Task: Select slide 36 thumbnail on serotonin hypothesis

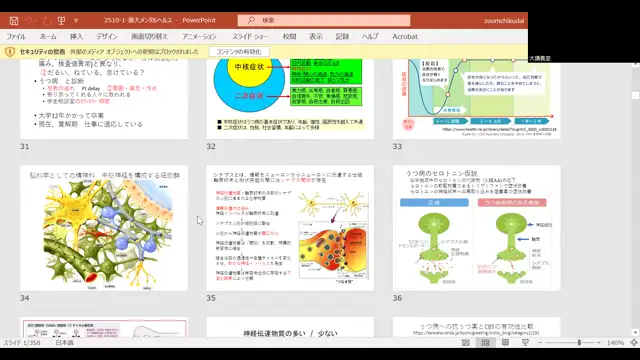Action: tap(476, 228)
